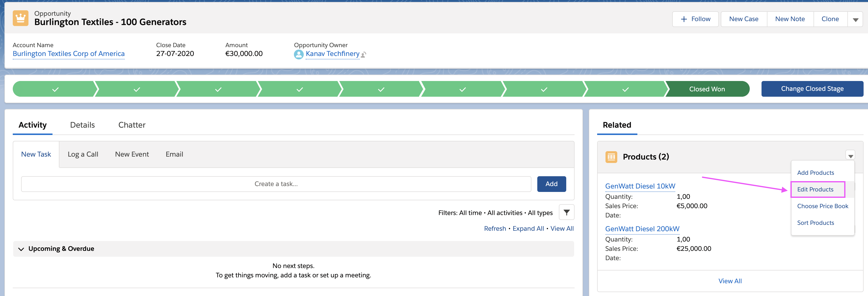Screen dimensions: 868x296
Task: Click the Follow plus button
Action: pyautogui.click(x=695, y=19)
